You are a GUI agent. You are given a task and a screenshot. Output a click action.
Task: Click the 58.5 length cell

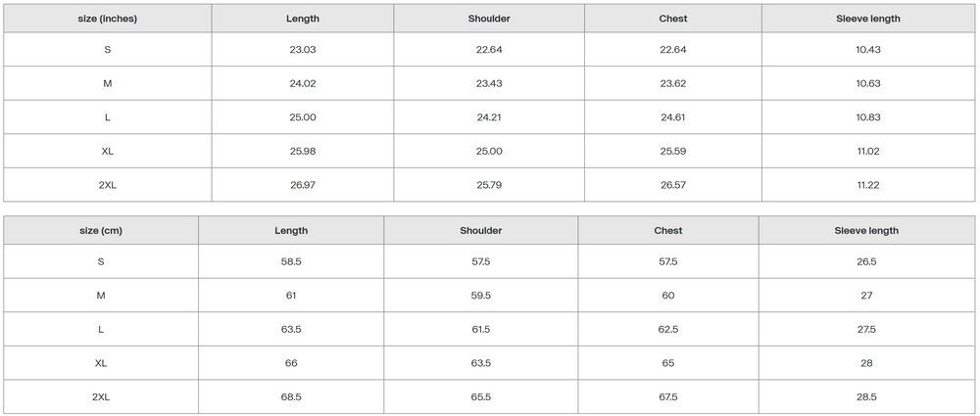click(291, 262)
